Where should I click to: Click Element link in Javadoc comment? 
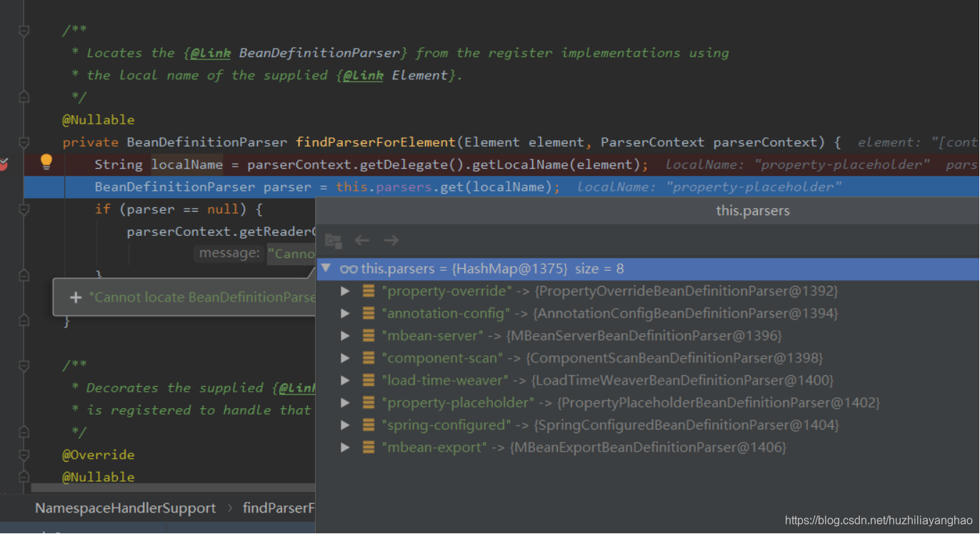[419, 75]
